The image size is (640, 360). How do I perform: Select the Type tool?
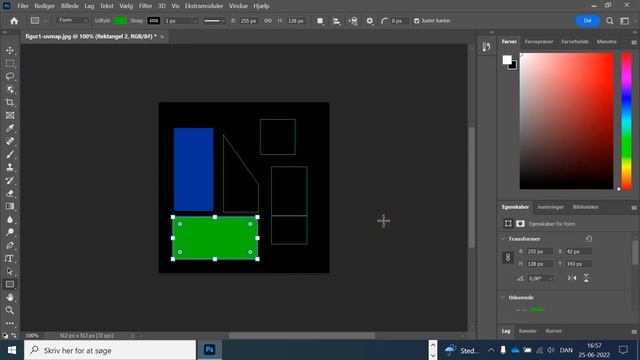tap(10, 258)
